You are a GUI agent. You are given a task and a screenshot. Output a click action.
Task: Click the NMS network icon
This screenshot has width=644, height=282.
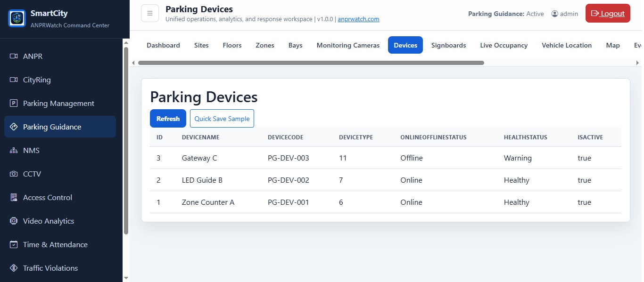click(14, 150)
